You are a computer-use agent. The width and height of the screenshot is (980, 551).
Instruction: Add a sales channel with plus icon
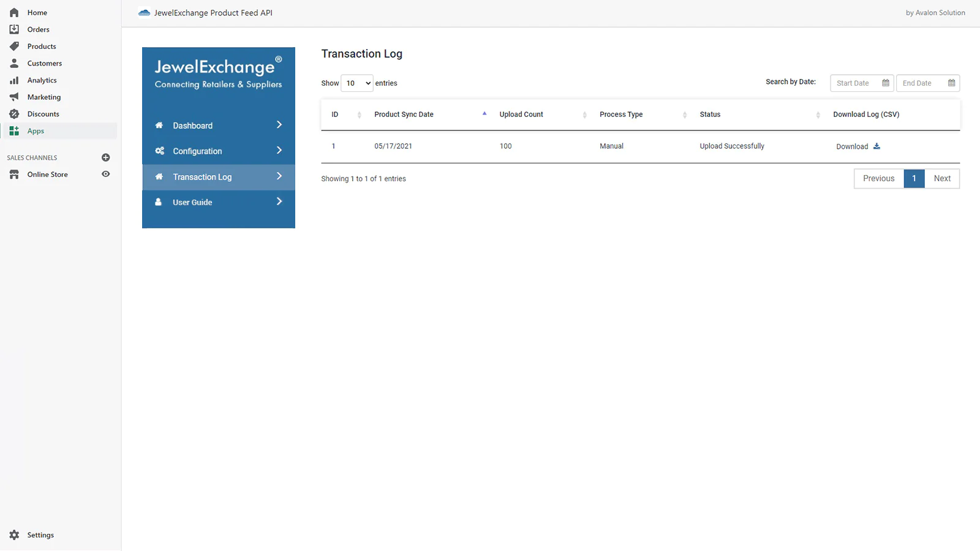click(105, 157)
